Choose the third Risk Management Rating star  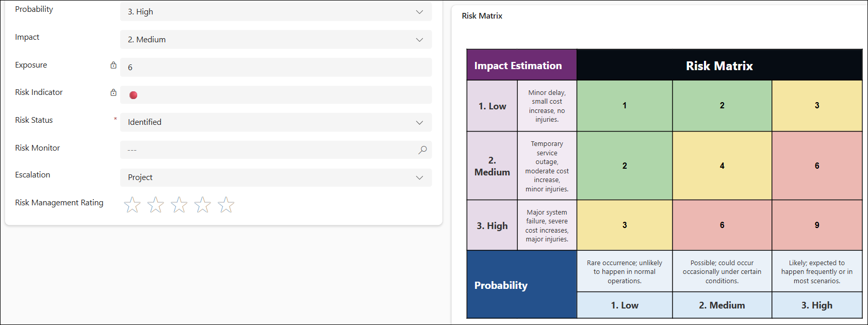point(179,205)
